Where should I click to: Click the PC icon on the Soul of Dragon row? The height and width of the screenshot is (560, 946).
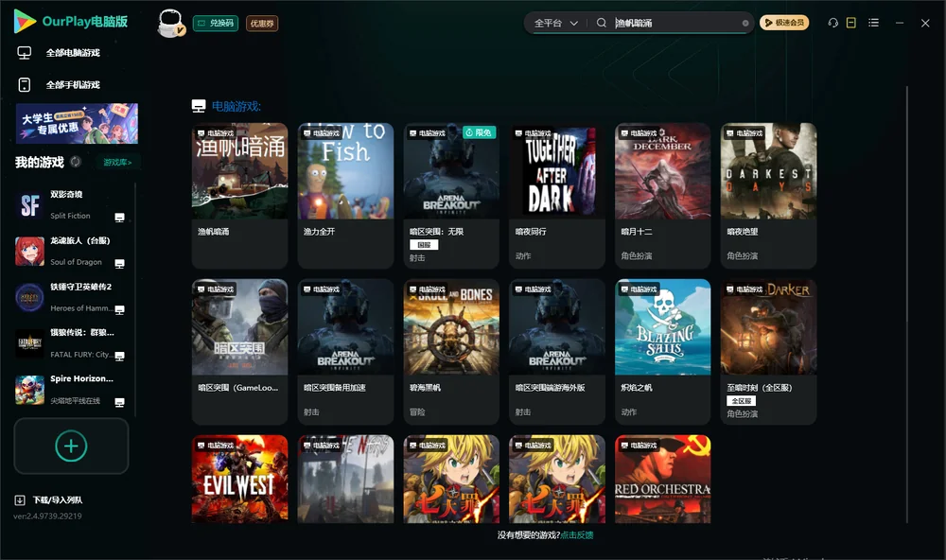tap(119, 264)
